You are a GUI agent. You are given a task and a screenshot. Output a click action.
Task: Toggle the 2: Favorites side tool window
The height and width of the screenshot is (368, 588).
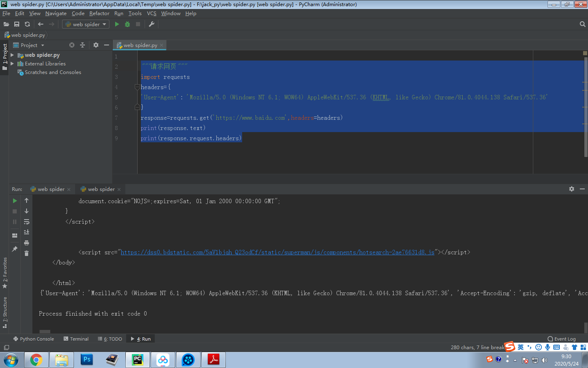(x=5, y=273)
